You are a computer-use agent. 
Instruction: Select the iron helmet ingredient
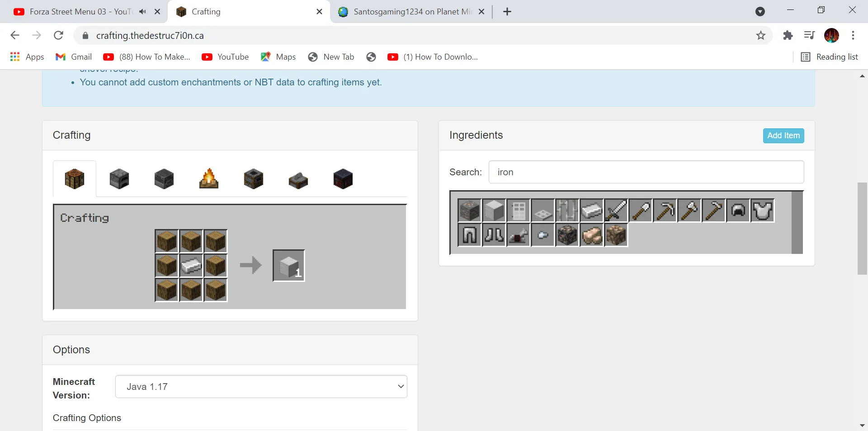pos(738,211)
